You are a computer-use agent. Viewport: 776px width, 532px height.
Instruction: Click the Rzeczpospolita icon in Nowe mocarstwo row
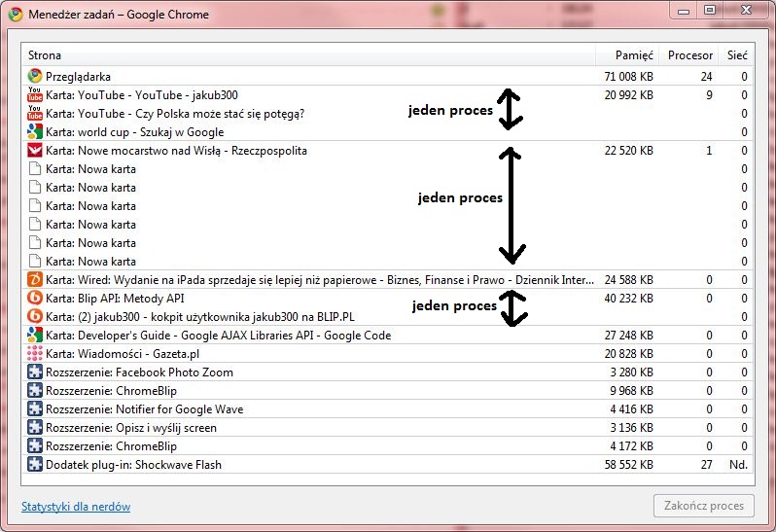[35, 151]
